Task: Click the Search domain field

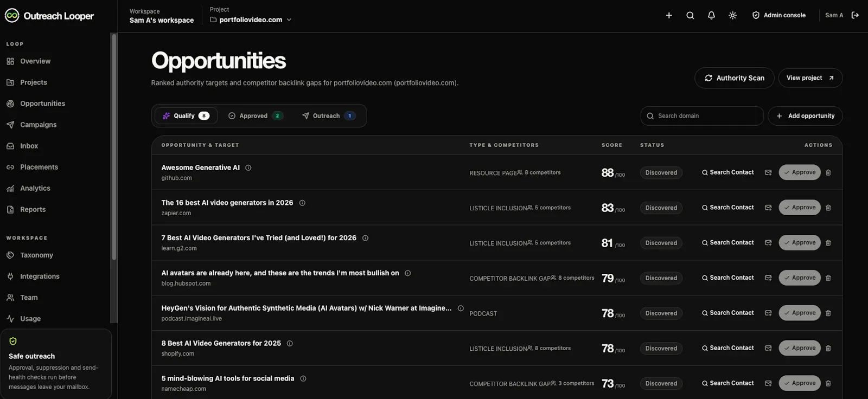Action: pyautogui.click(x=702, y=116)
